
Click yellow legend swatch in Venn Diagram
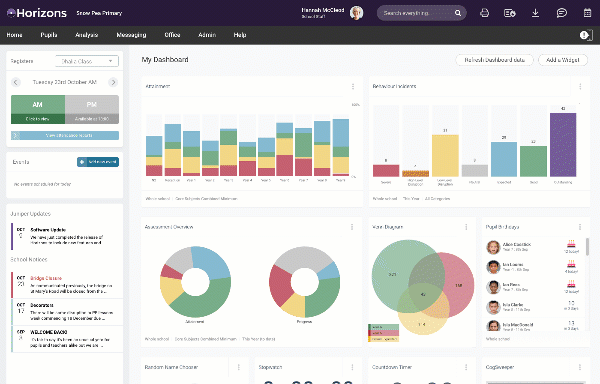pos(383,339)
